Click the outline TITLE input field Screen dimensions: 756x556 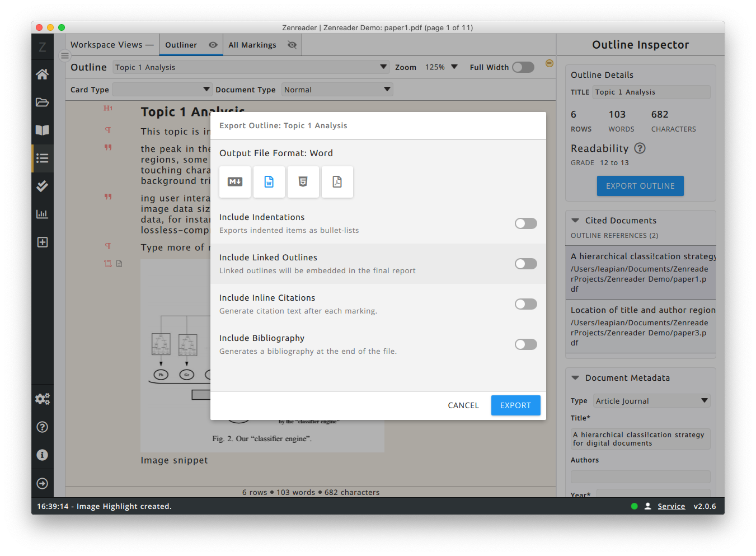(651, 92)
